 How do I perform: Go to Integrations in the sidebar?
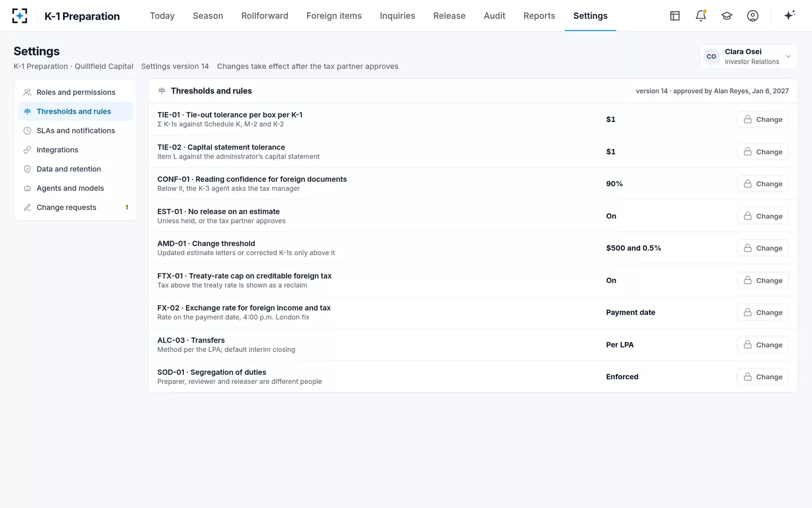pyautogui.click(x=76, y=150)
